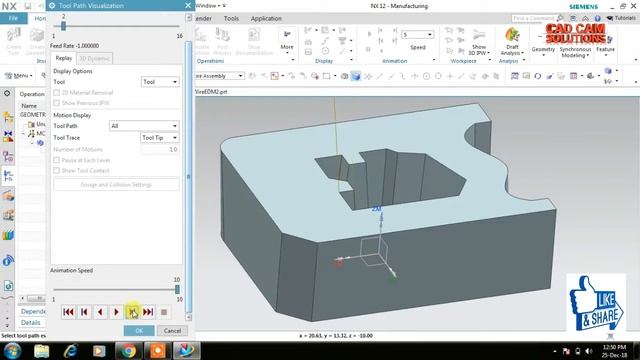Toggle Show Previous IPW checkbox
This screenshot has height=360, width=640.
tap(57, 103)
